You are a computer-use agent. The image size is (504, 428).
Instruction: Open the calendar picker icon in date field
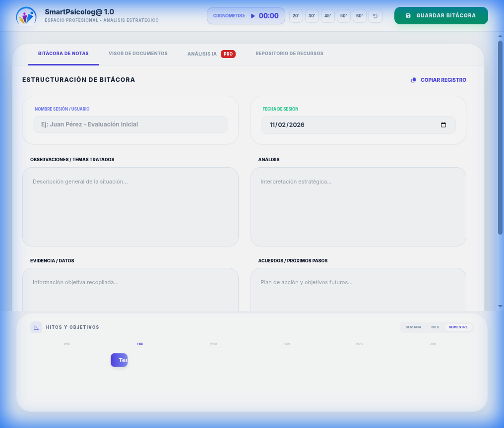click(x=443, y=125)
